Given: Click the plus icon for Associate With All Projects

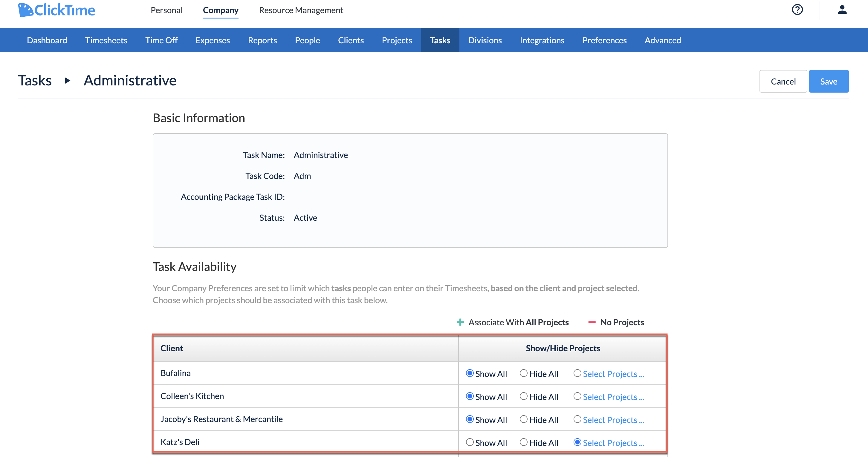Looking at the screenshot, I should [x=460, y=322].
